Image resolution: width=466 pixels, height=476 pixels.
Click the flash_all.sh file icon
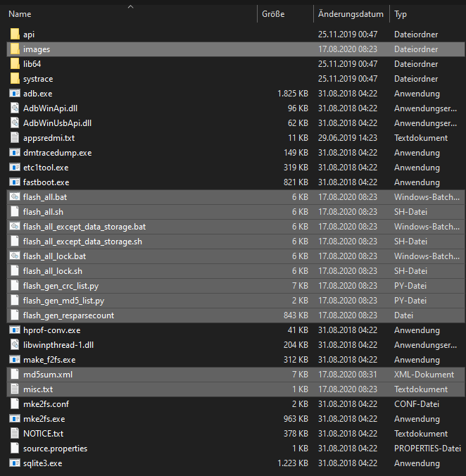15,211
